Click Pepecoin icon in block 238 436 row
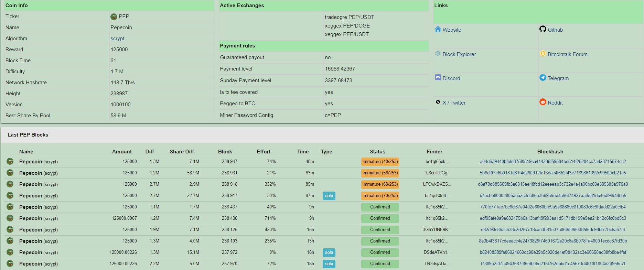 coord(10,218)
